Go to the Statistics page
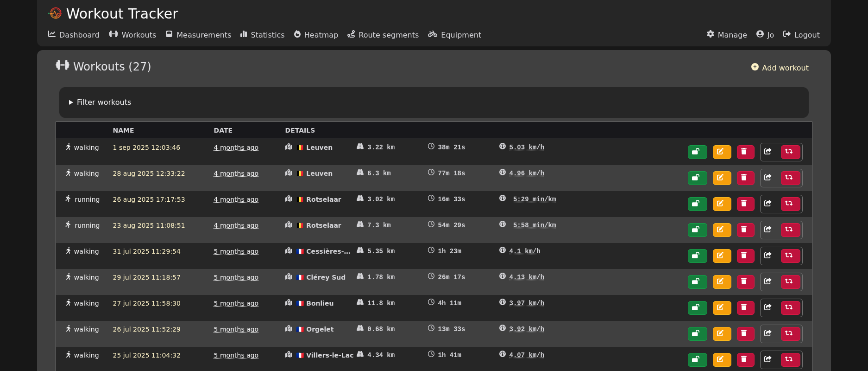Viewport: 868px width, 371px height. coord(262,35)
